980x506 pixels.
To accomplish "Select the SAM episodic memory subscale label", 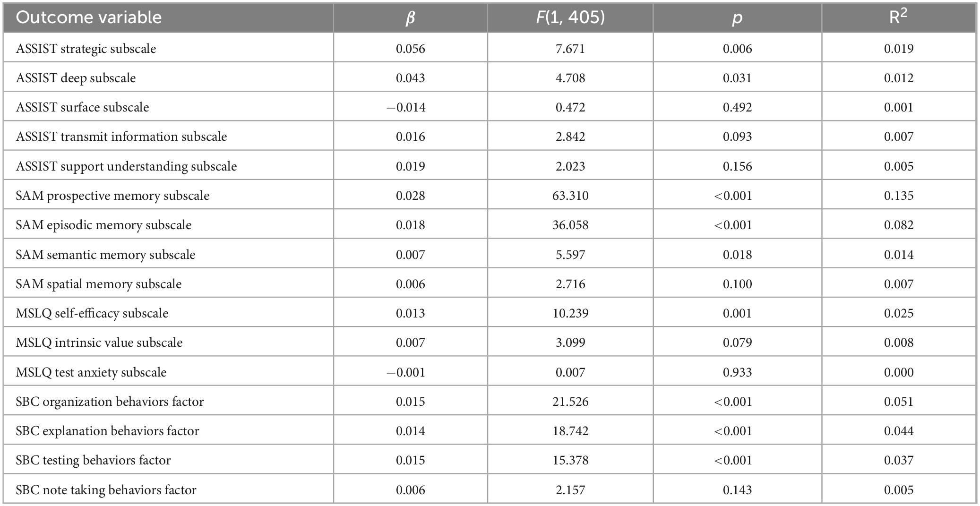I will [x=103, y=225].
